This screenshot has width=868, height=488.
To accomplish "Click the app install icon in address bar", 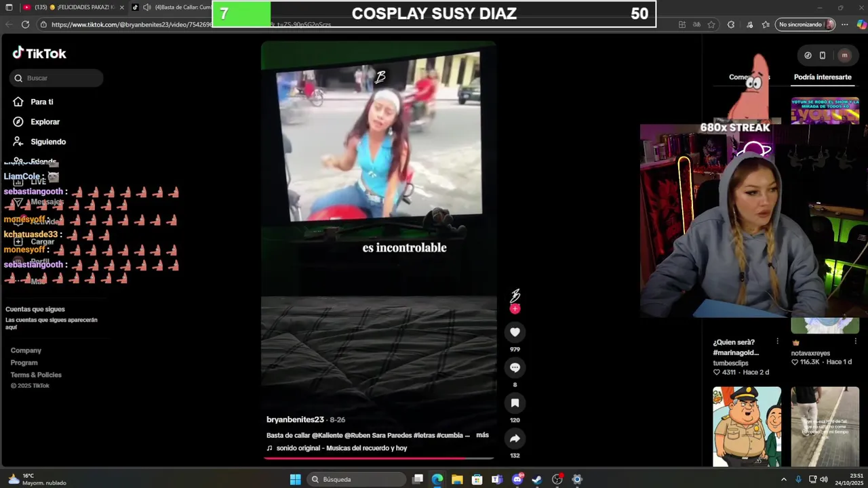I will pos(682,24).
